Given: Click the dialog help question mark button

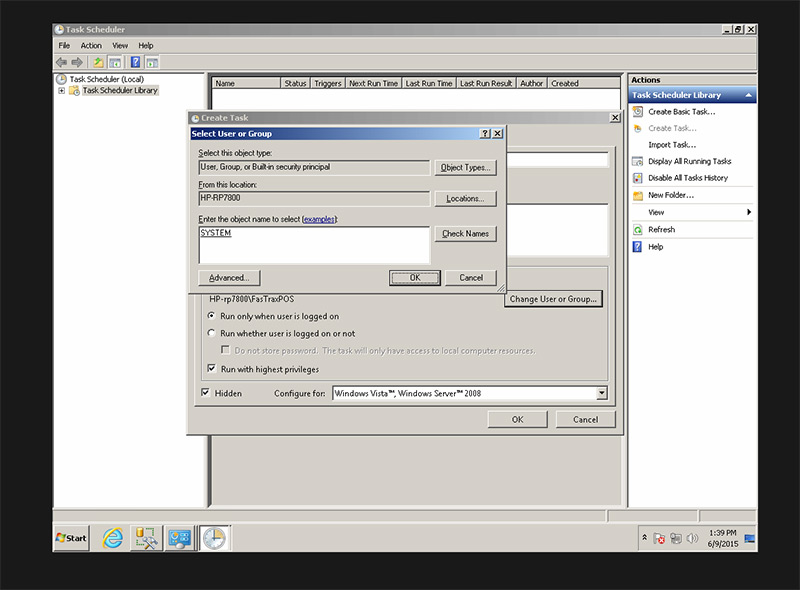Looking at the screenshot, I should pos(485,134).
